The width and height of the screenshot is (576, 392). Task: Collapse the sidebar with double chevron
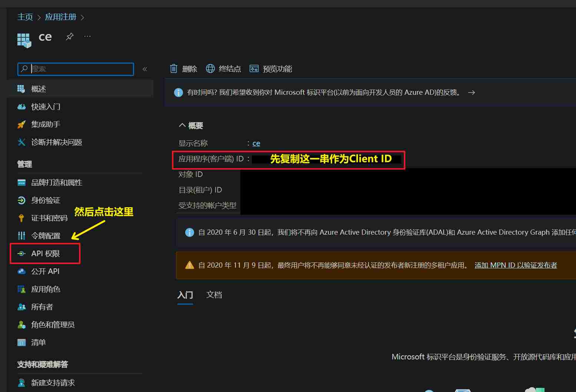click(x=145, y=69)
